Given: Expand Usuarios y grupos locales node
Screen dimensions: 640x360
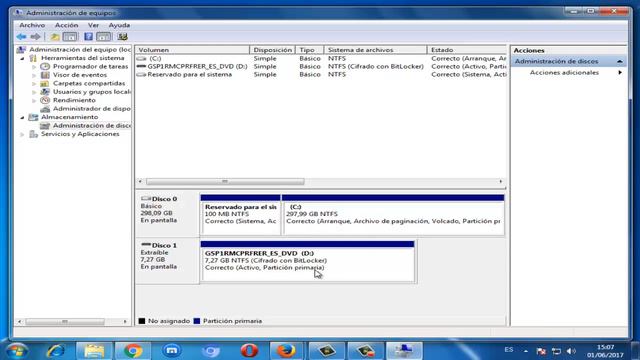Looking at the screenshot, I should (34, 92).
